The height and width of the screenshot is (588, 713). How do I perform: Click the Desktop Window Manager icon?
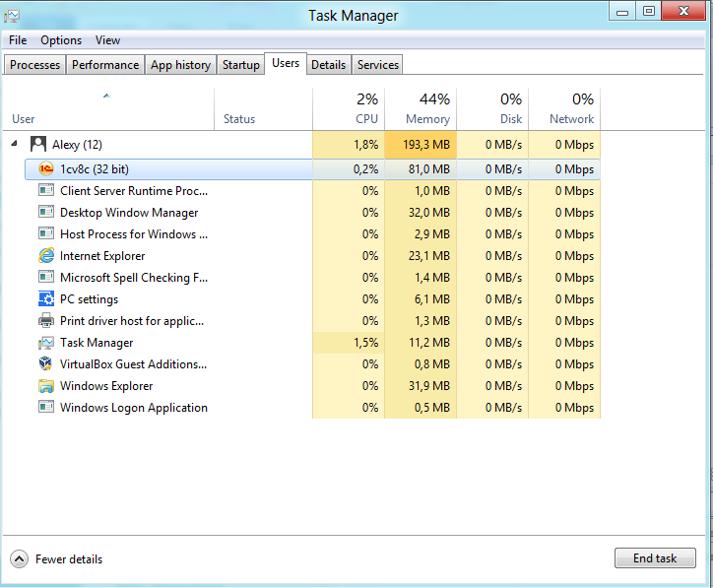[46, 212]
